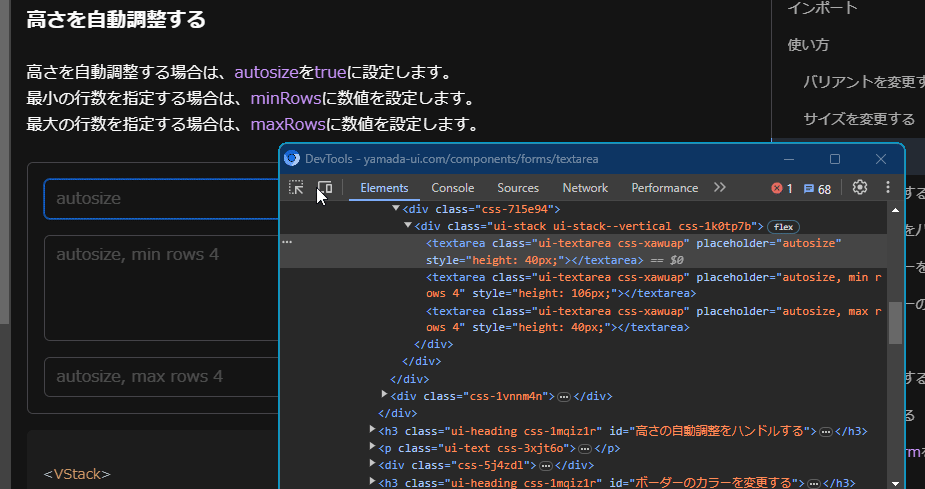Open 使い方 in the page sidebar
Image resolution: width=925 pixels, height=489 pixels.
coord(808,45)
